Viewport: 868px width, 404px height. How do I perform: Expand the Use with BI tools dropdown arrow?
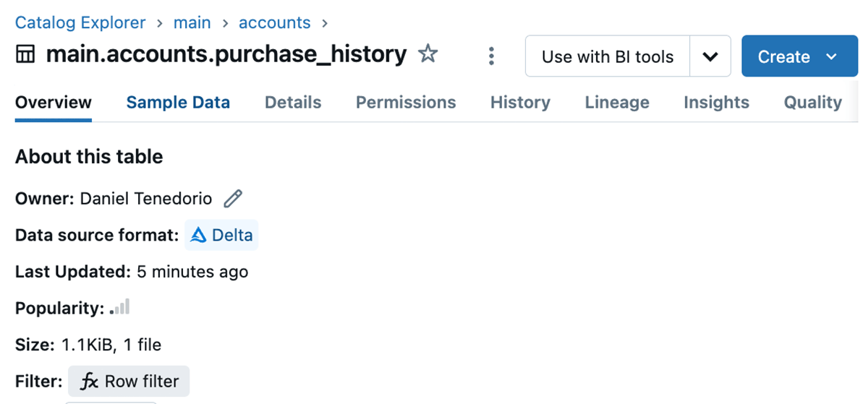(x=710, y=56)
